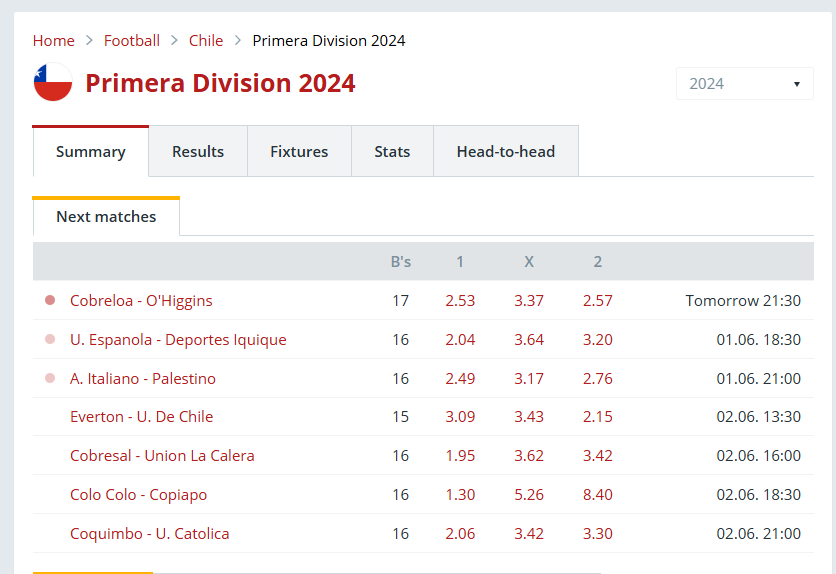Click draw odds 3.17 in A. Italiano row
Screen dimensions: 836x574
(529, 378)
